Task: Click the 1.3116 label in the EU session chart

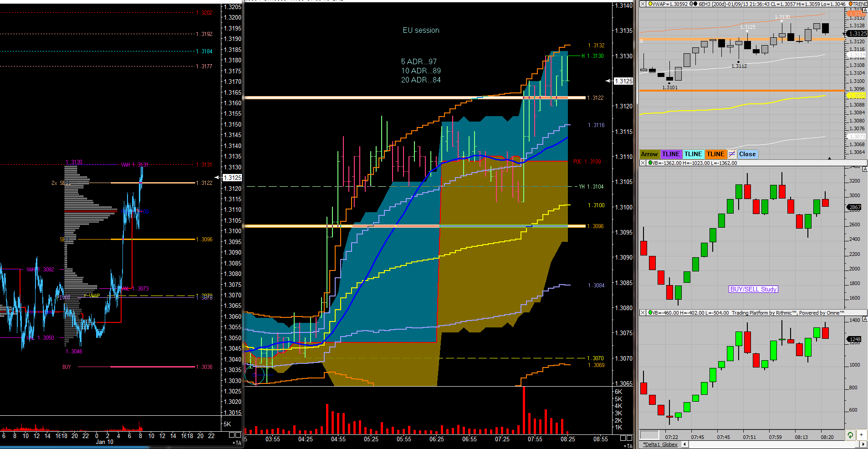Action: 596,125
